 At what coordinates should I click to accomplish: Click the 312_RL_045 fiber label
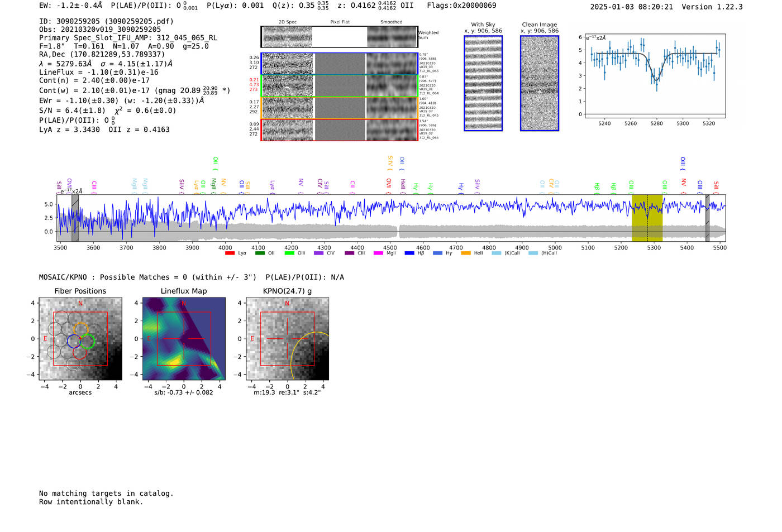(429, 116)
